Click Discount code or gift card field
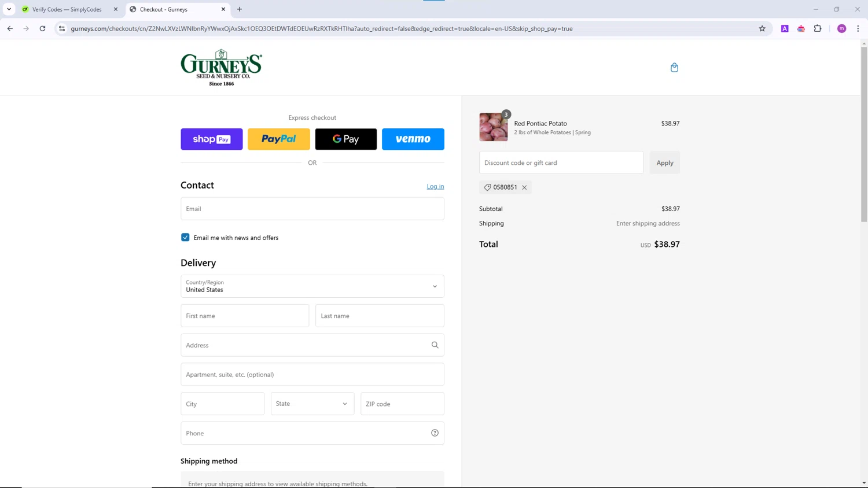 coord(561,162)
